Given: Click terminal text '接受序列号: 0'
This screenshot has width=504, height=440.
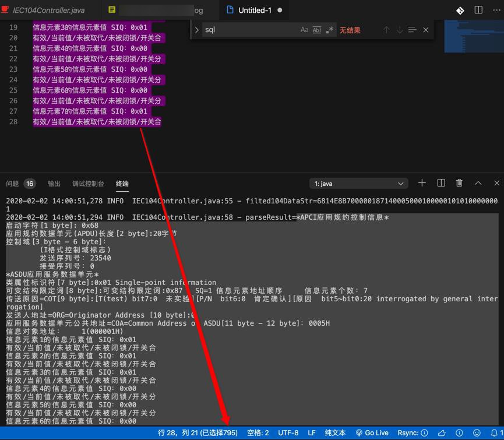Looking at the screenshot, I should (67, 266).
